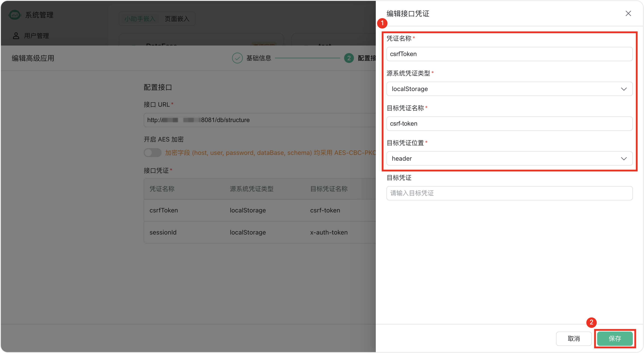This screenshot has height=353, width=644.
Task: Close the 编辑接口凭证 dialog
Action: (x=628, y=14)
